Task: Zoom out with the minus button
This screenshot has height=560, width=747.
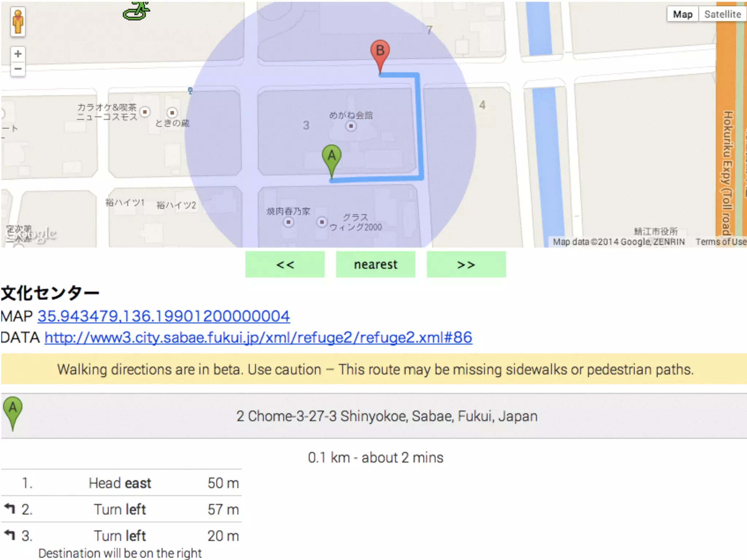Action: pyautogui.click(x=18, y=69)
